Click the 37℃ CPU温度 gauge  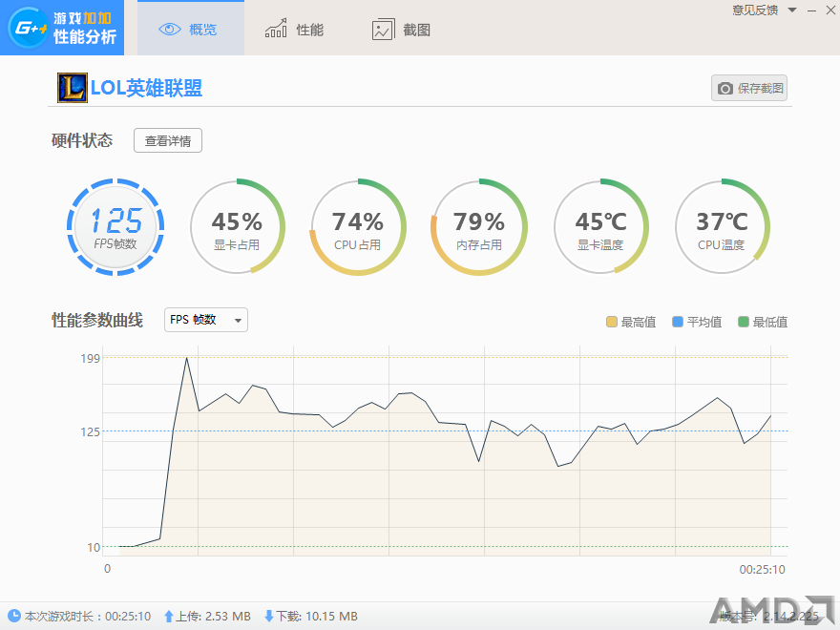[722, 227]
